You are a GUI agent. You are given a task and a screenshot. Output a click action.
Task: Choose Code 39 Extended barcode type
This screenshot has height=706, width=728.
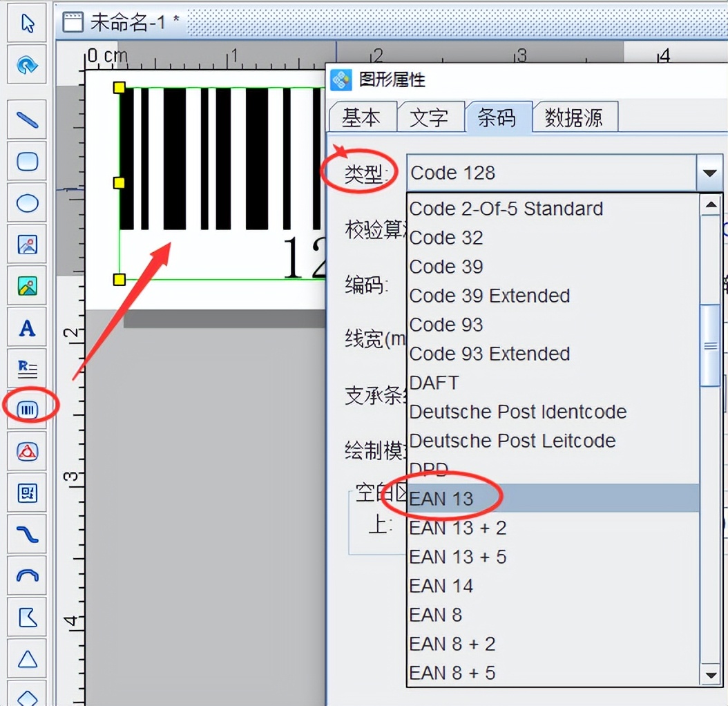pyautogui.click(x=489, y=295)
